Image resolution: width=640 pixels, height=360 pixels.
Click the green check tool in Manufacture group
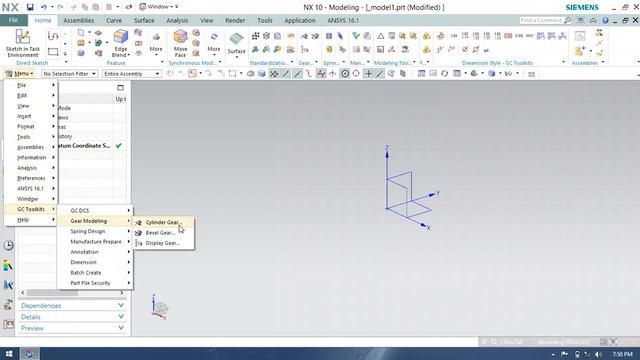(356, 36)
